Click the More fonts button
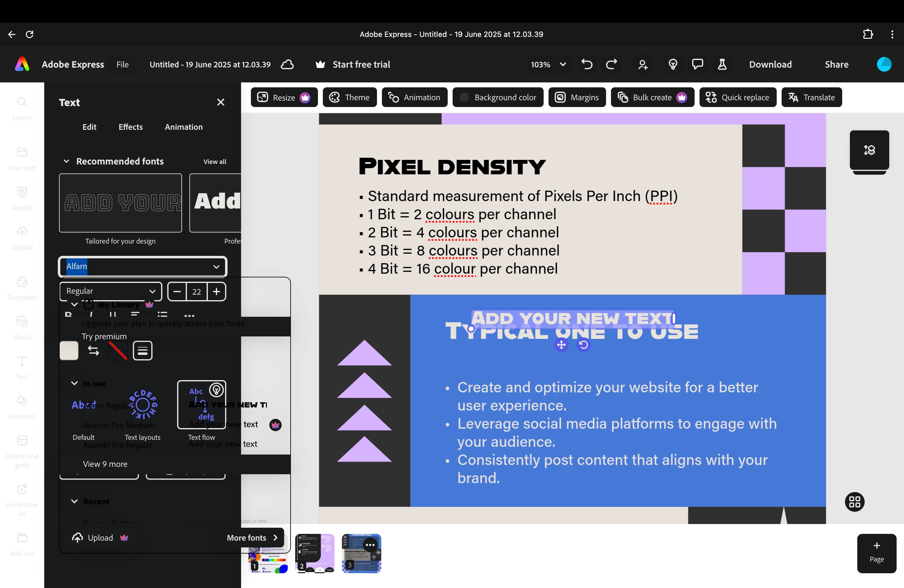This screenshot has height=588, width=904. click(x=252, y=538)
